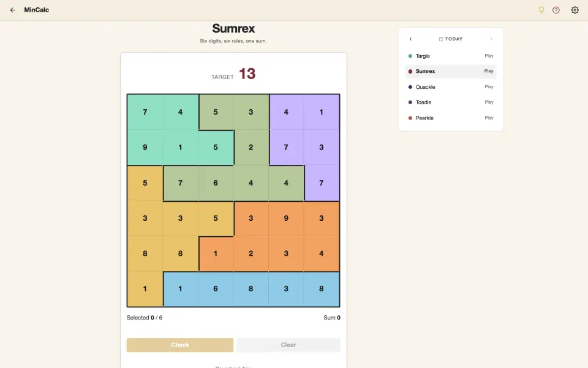Select the 4 in the teal region
This screenshot has width=588, height=368.
(180, 112)
